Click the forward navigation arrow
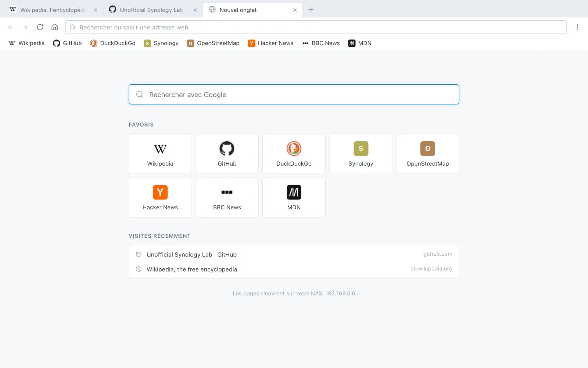 (x=25, y=27)
